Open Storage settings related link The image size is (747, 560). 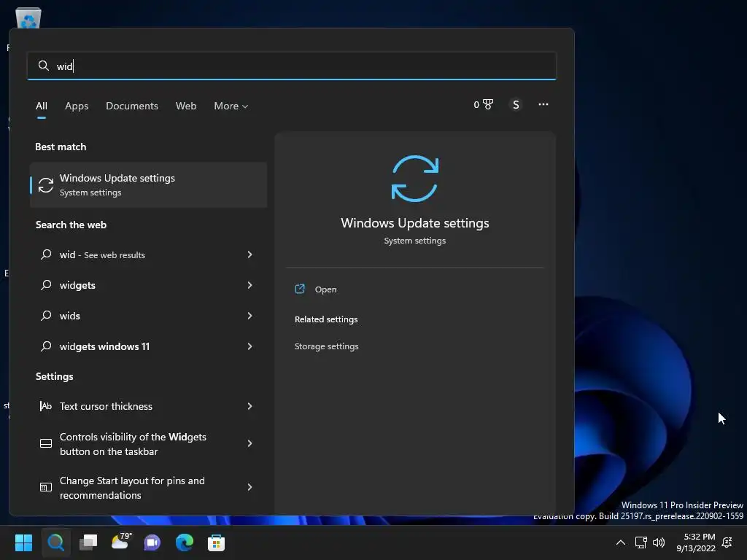click(326, 346)
